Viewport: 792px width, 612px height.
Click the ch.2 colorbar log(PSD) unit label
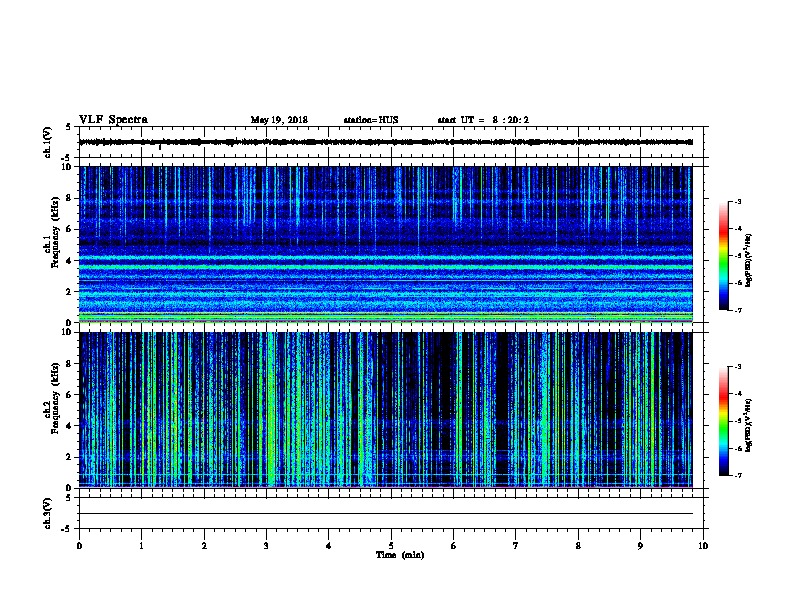point(748,425)
